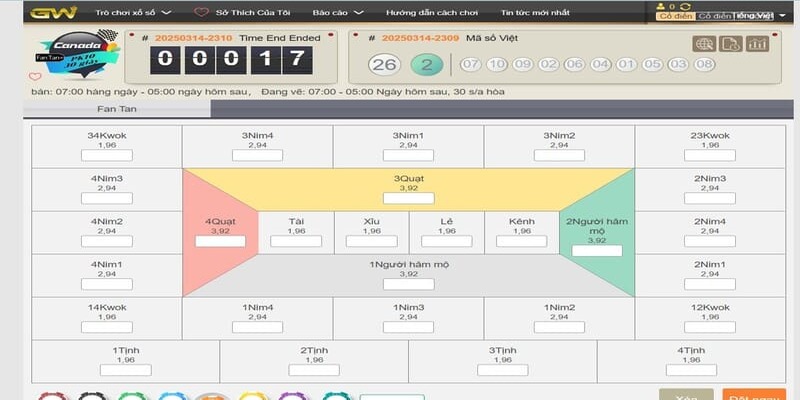800x400 pixels.
Task: Click the 4Nim3 bet amount field
Action: click(107, 198)
